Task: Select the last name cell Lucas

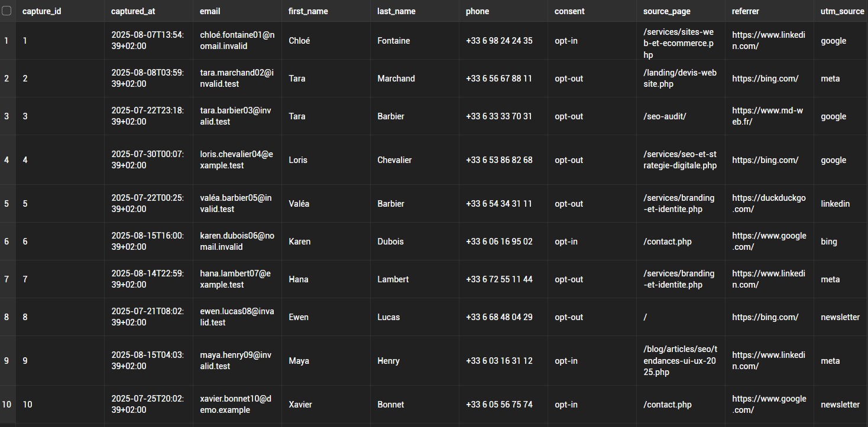Action: pyautogui.click(x=388, y=317)
